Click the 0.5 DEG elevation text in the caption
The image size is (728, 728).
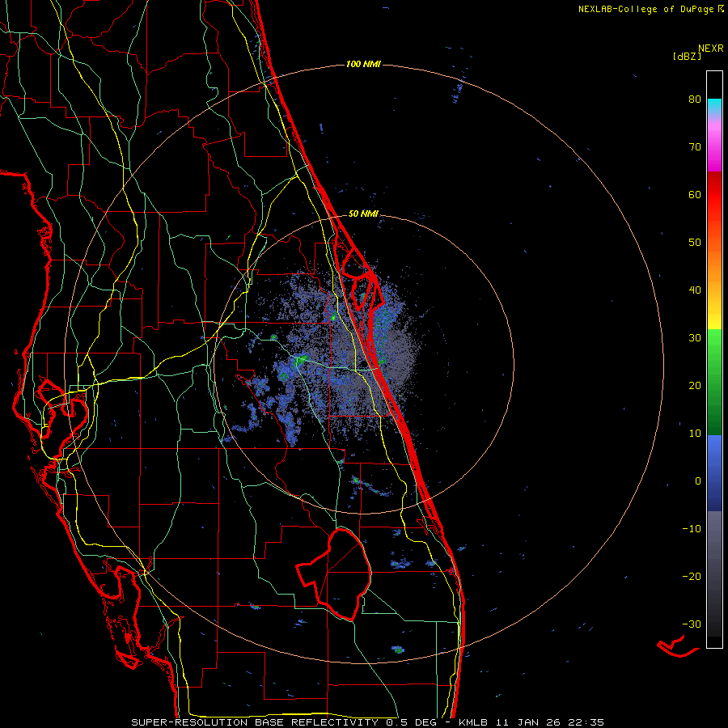[412, 722]
